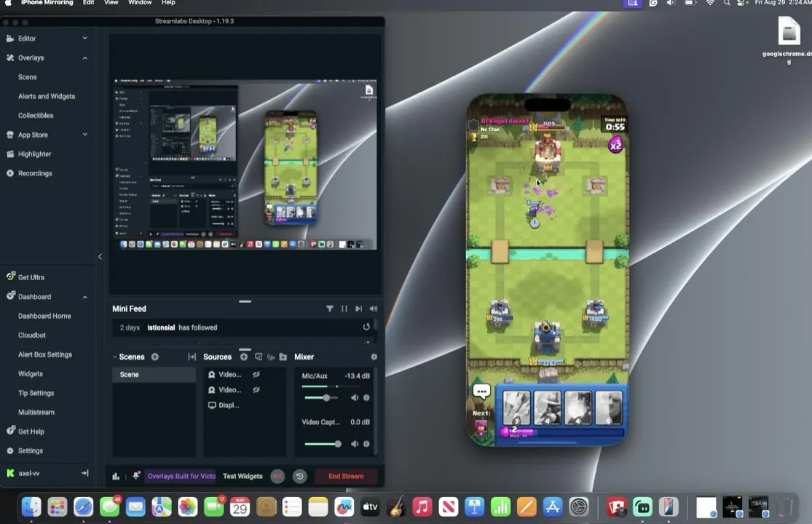This screenshot has height=524, width=812.
Task: Add a new scene with plus icon
Action: [155, 357]
